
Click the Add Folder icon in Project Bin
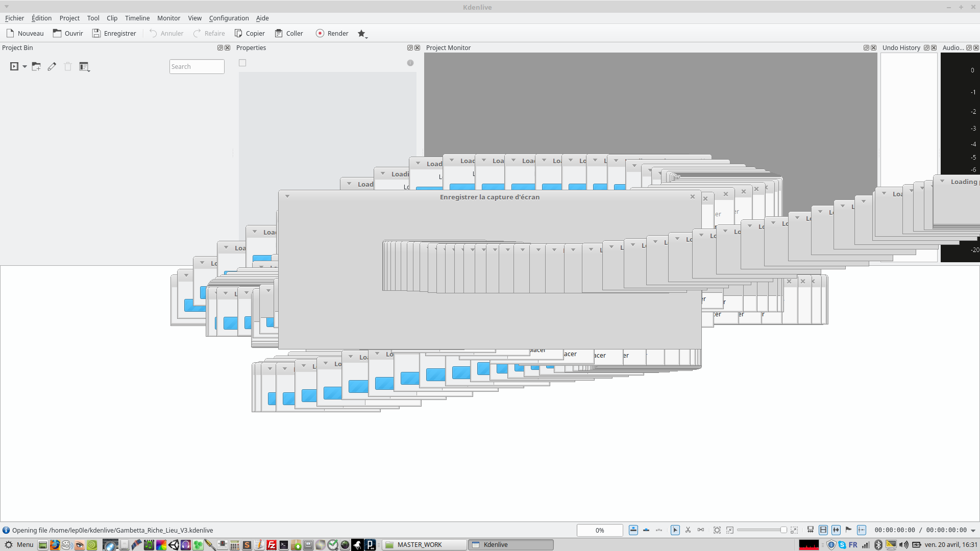point(36,66)
